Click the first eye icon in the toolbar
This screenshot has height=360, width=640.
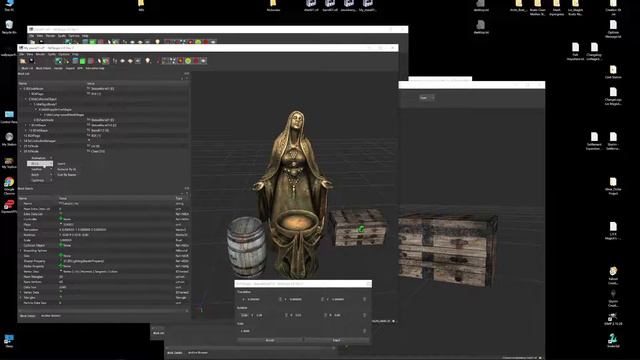tap(122, 61)
